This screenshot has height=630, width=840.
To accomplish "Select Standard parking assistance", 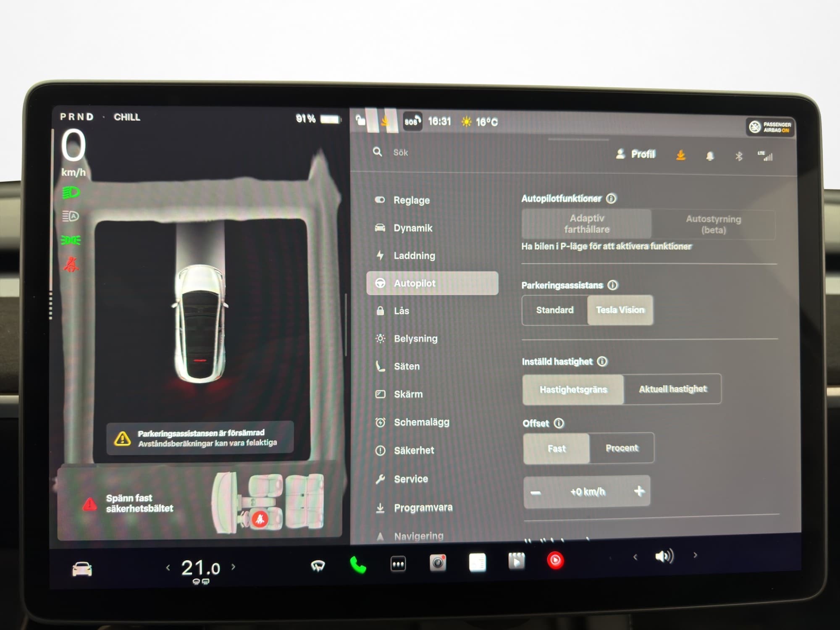I will [x=554, y=310].
